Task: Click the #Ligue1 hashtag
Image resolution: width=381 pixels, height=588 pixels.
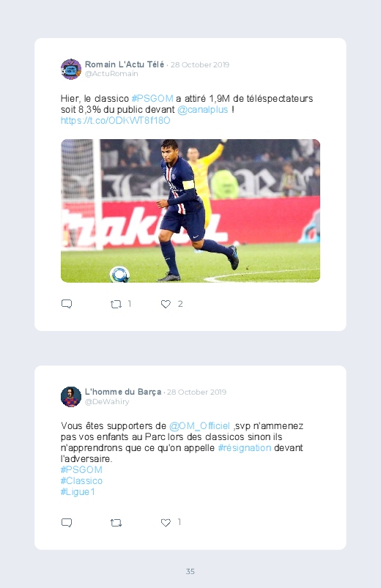Action: tap(78, 491)
